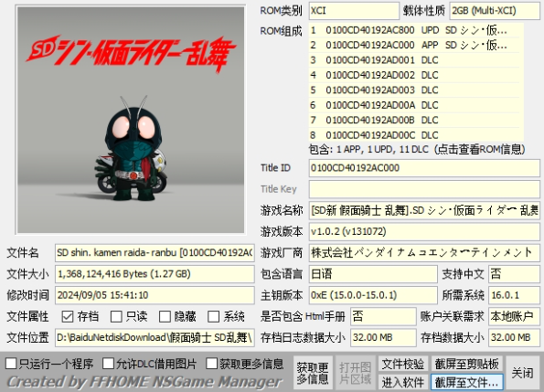Click the 文件位置 path field
Image resolution: width=544 pixels, height=392 pixels.
[155, 337]
